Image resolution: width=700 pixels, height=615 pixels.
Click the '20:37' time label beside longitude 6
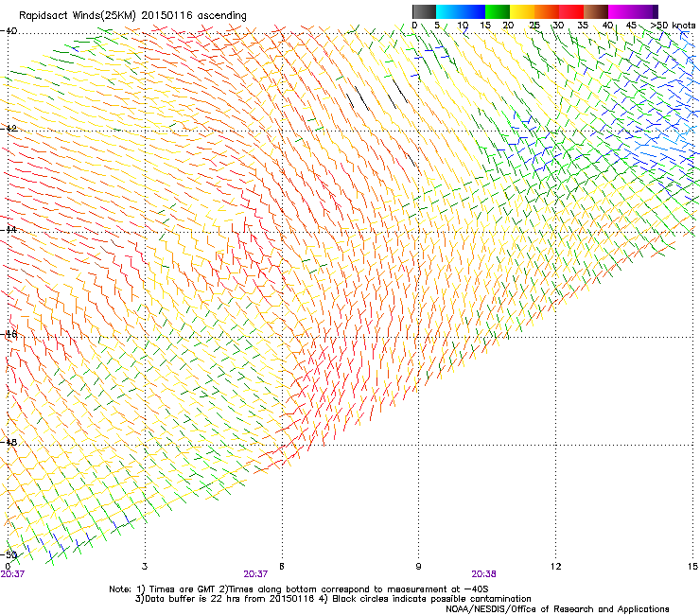click(x=255, y=574)
